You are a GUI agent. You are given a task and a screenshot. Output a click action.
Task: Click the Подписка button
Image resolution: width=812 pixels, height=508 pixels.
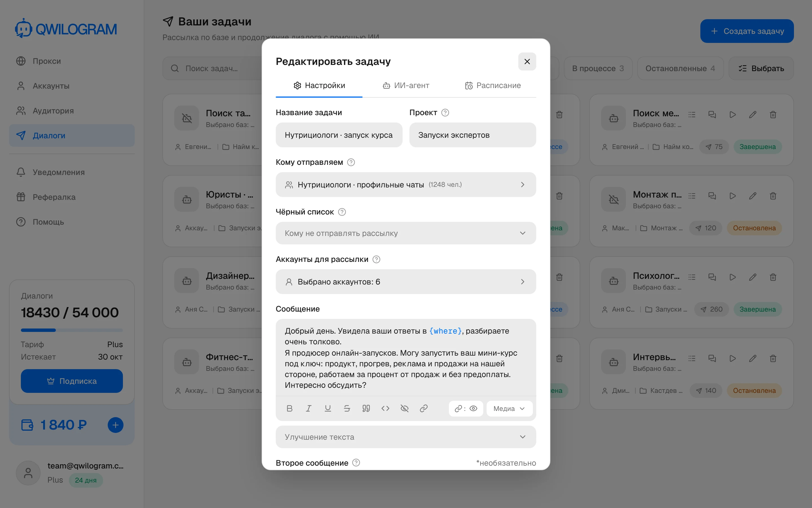coord(72,381)
